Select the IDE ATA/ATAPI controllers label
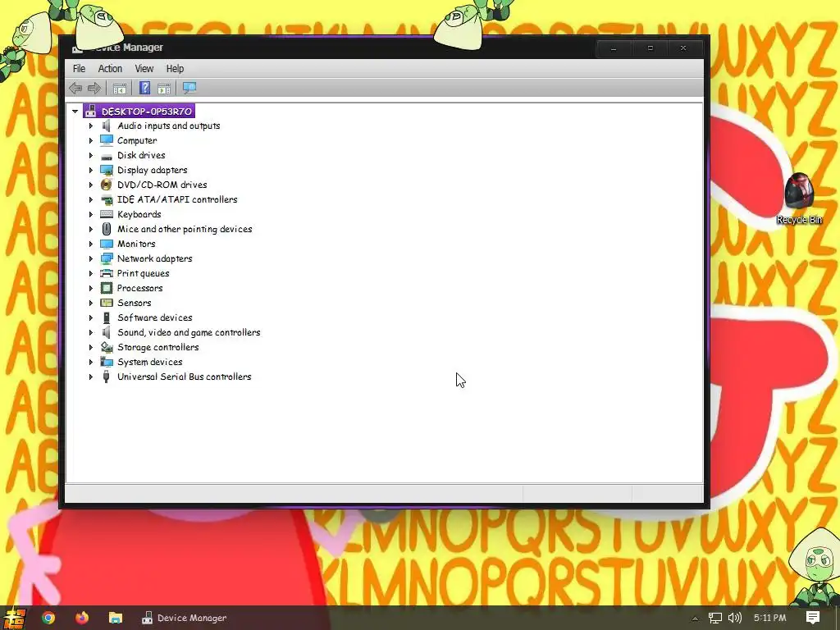840x630 pixels. coord(177,199)
